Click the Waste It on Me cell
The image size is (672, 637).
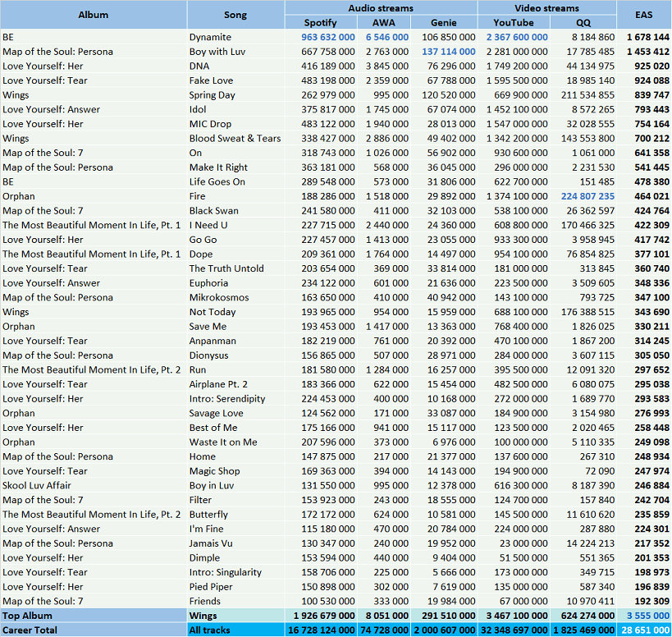pyautogui.click(x=235, y=442)
